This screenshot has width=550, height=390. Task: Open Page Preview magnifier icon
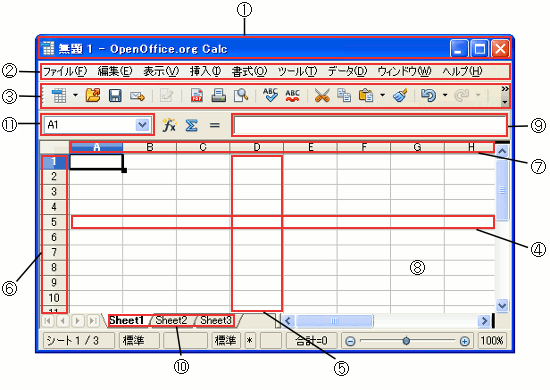[241, 95]
